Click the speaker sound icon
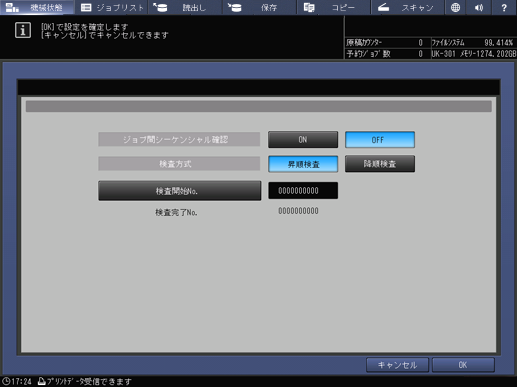The height and width of the screenshot is (387, 517). [479, 7]
